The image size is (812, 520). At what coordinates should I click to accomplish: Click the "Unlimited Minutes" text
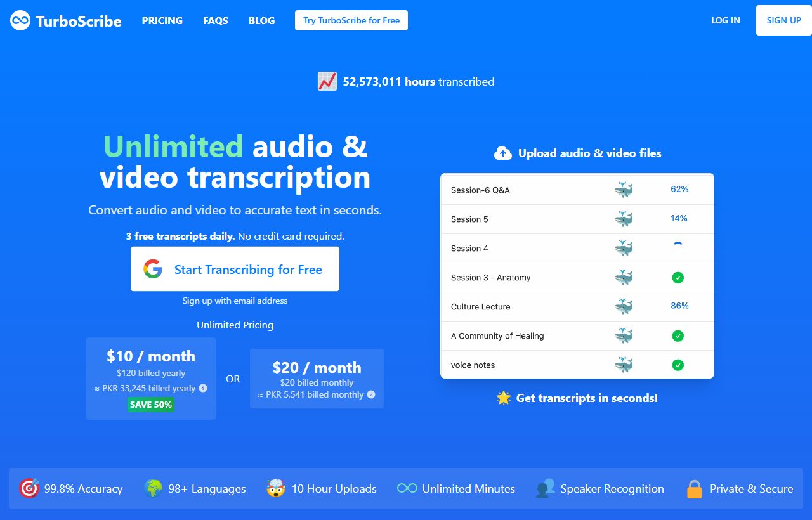(x=469, y=489)
